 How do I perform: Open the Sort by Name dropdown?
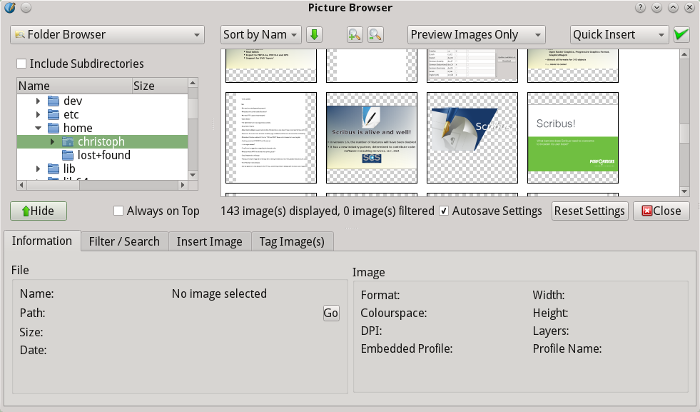(261, 34)
